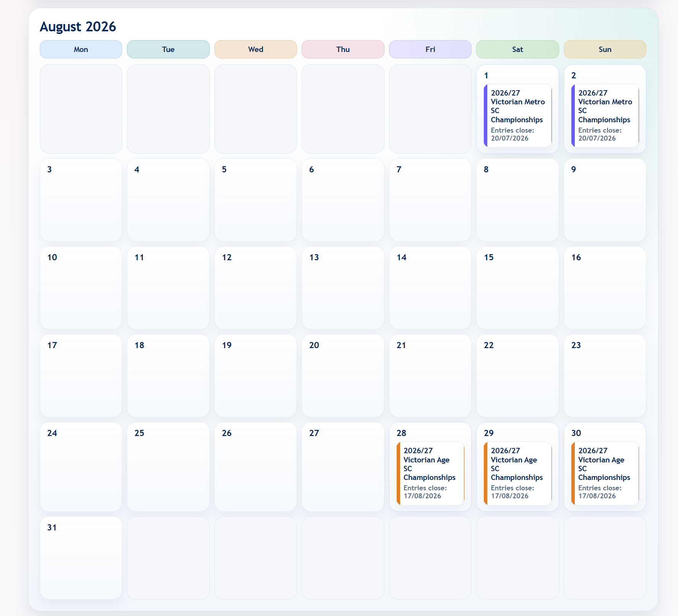Click the Tue day header
This screenshot has height=616, width=678.
[x=168, y=49]
